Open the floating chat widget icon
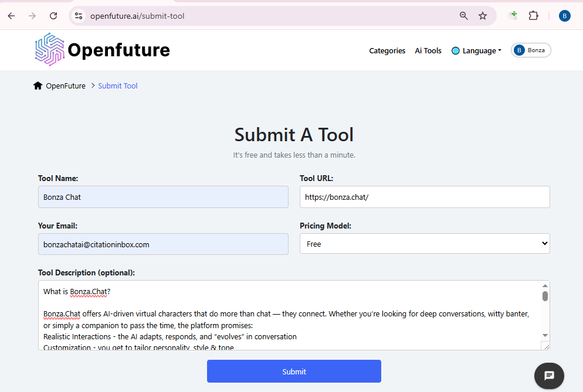This screenshot has height=392, width=583. (x=549, y=376)
